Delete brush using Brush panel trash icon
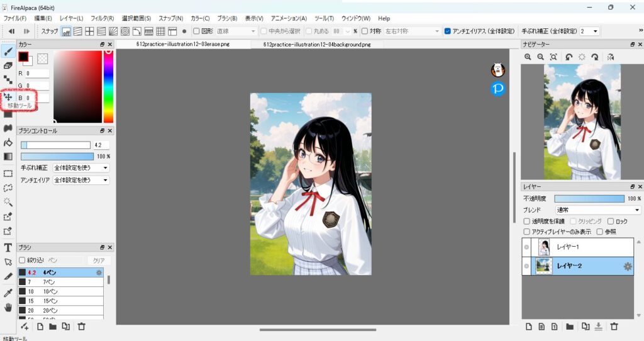The image size is (644, 341). tap(81, 327)
